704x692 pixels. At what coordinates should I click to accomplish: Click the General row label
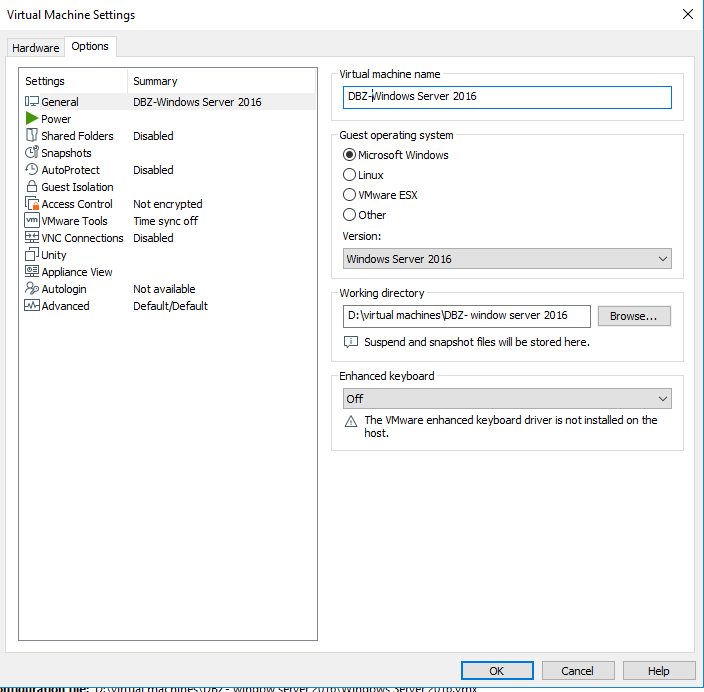click(60, 102)
